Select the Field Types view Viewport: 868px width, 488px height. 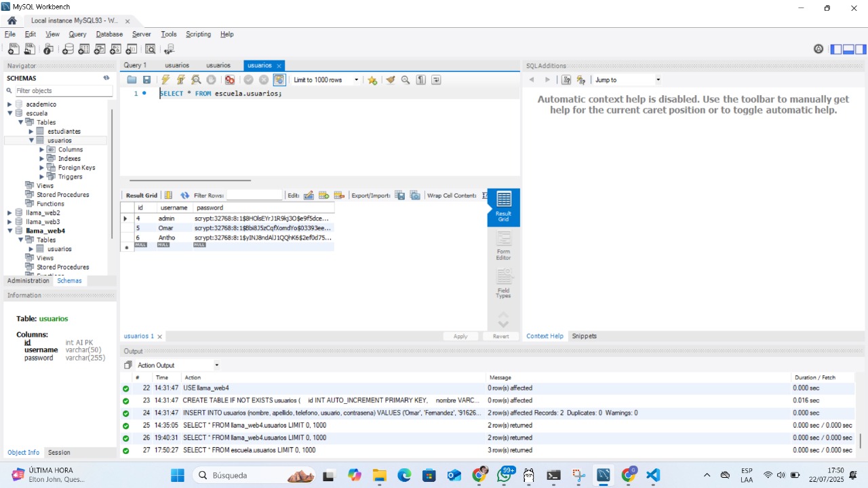click(x=503, y=284)
